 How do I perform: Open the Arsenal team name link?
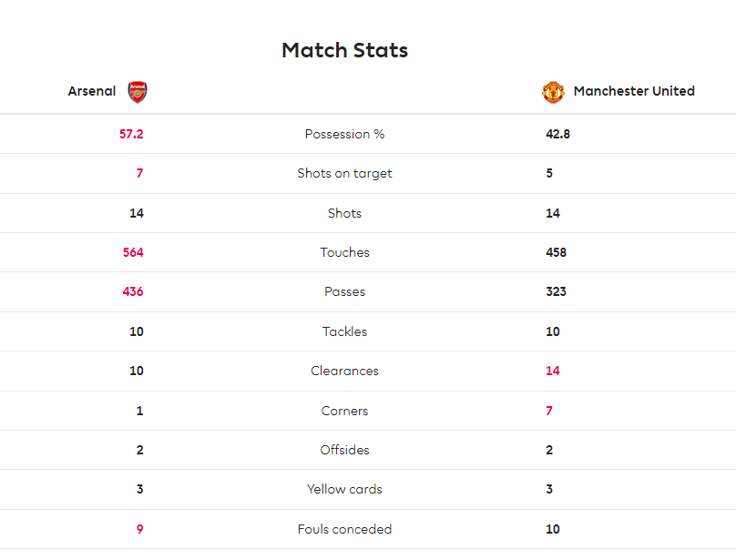(x=91, y=91)
